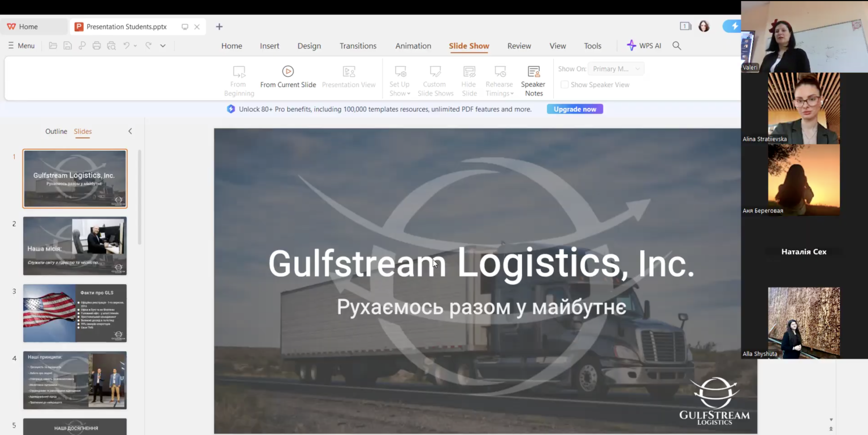The height and width of the screenshot is (435, 868).
Task: Open the hamburger Menu button
Action: click(21, 46)
